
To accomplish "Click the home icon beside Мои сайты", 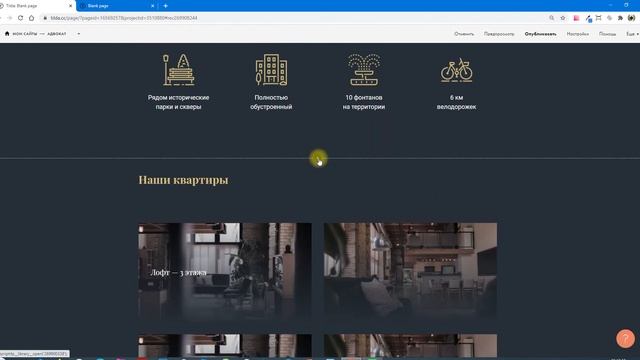I will pyautogui.click(x=7, y=33).
